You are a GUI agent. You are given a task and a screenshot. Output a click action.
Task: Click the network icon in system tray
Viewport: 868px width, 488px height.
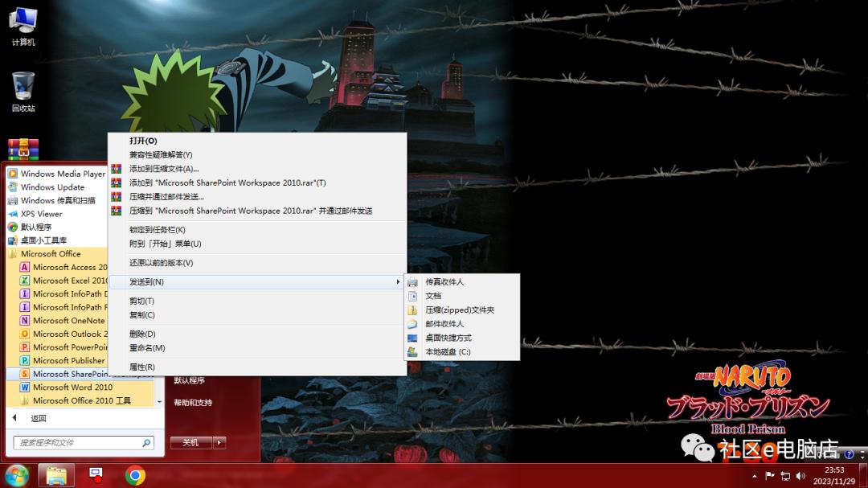785,476
